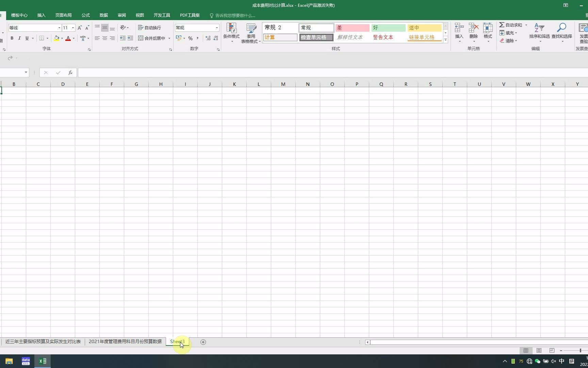Decrease decimal places

click(215, 38)
